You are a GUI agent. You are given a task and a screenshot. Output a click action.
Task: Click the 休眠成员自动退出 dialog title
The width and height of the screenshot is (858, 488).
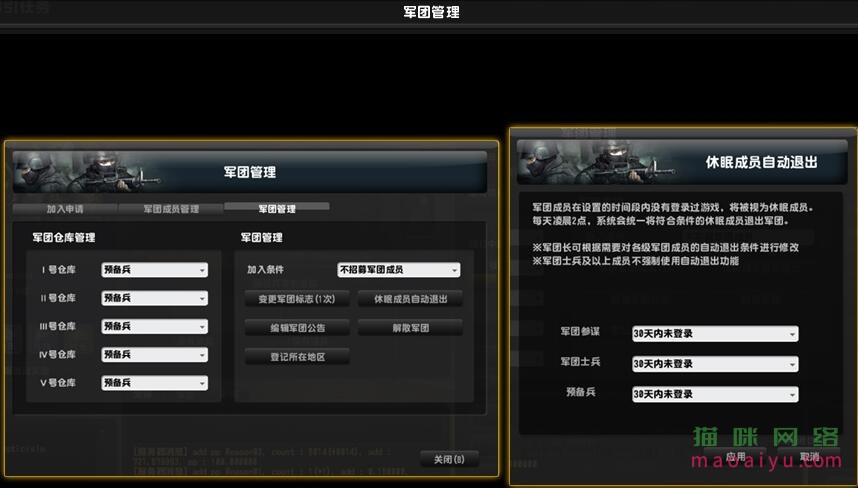point(761,162)
